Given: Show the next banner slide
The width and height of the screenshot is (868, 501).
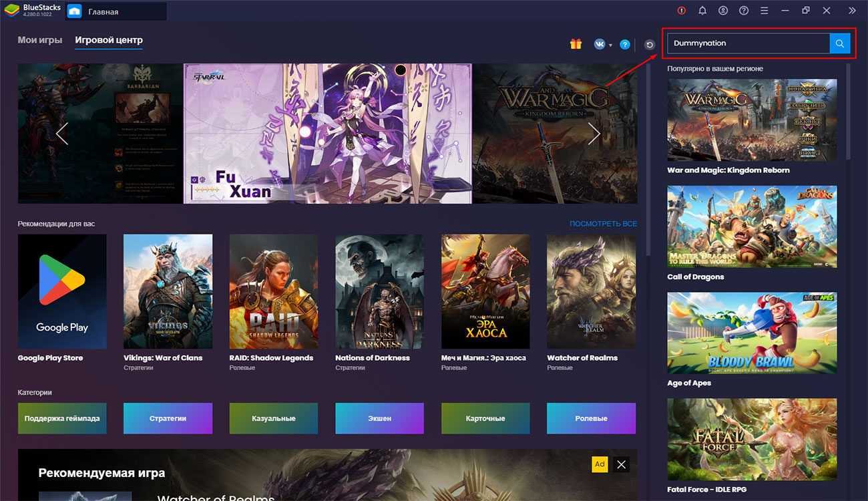Looking at the screenshot, I should (594, 134).
